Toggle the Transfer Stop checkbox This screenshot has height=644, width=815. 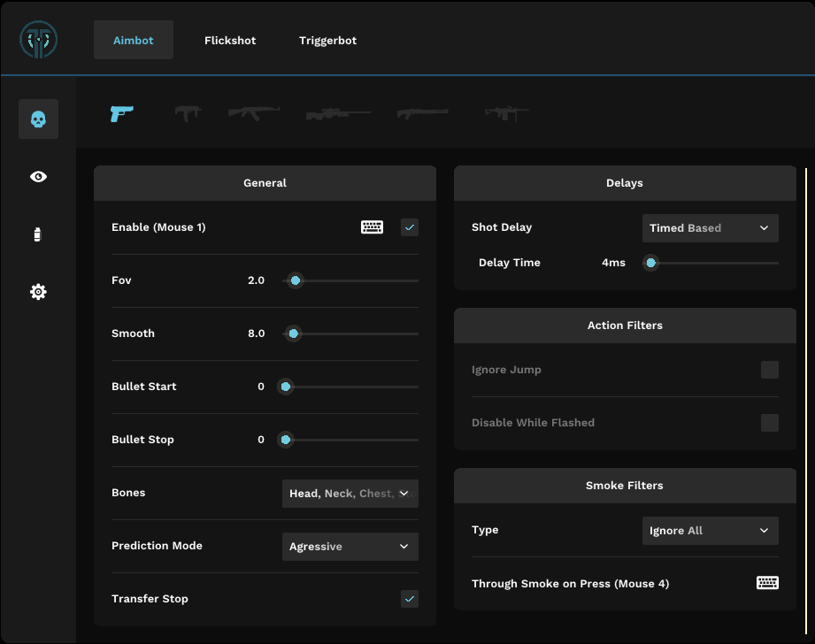coord(410,599)
